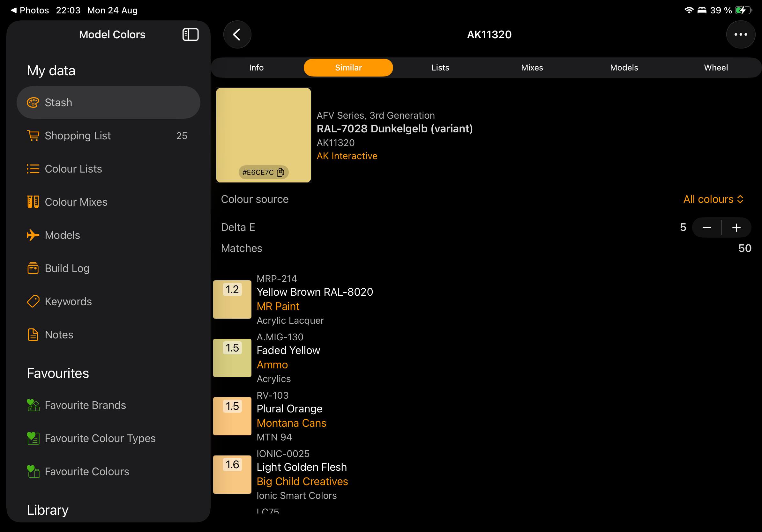This screenshot has width=762, height=532.
Task: Open Build Log in the sidebar
Action: point(108,268)
